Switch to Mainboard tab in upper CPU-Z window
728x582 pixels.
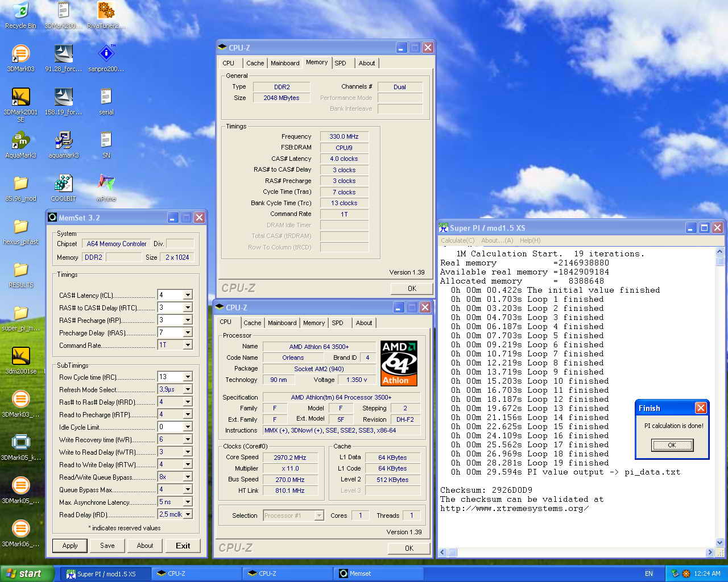click(x=285, y=63)
